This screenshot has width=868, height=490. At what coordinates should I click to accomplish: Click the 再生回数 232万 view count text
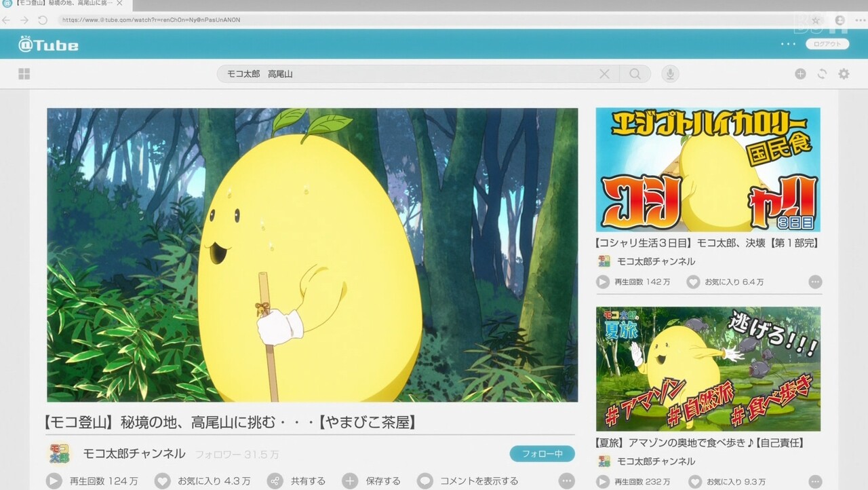pyautogui.click(x=643, y=482)
